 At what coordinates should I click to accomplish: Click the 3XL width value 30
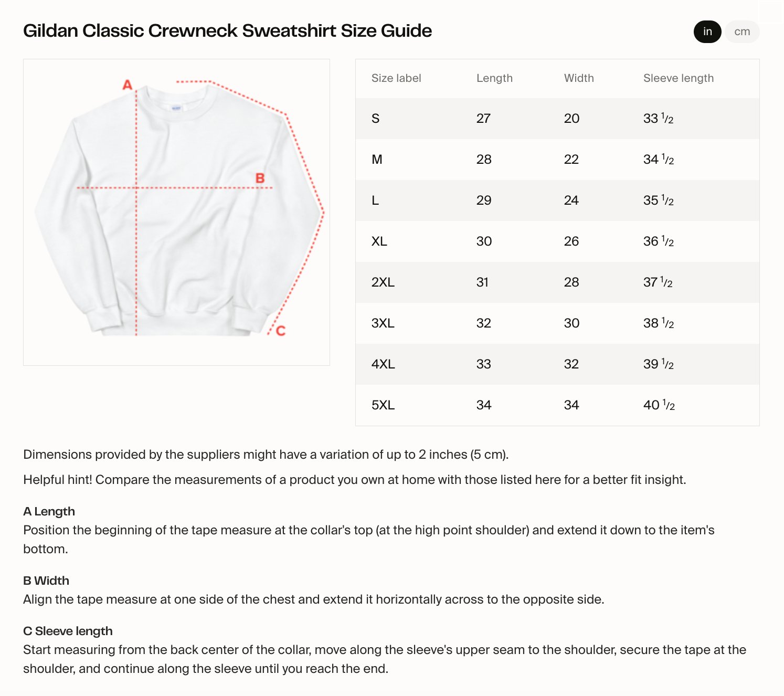571,323
